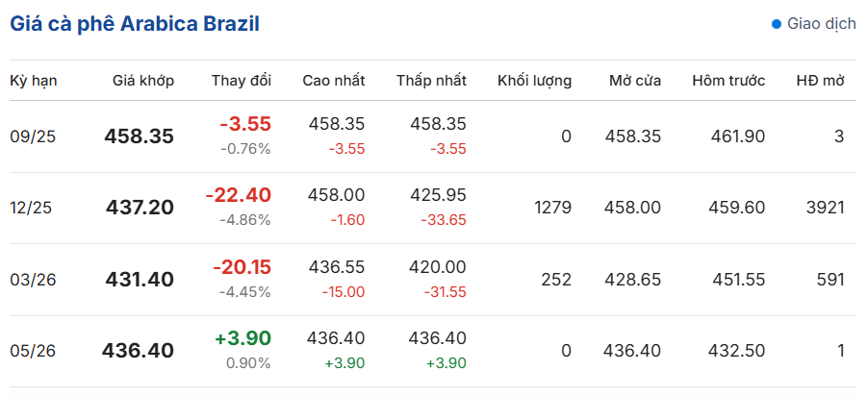
Task: Click the Giá khớp column header
Action: tap(143, 81)
